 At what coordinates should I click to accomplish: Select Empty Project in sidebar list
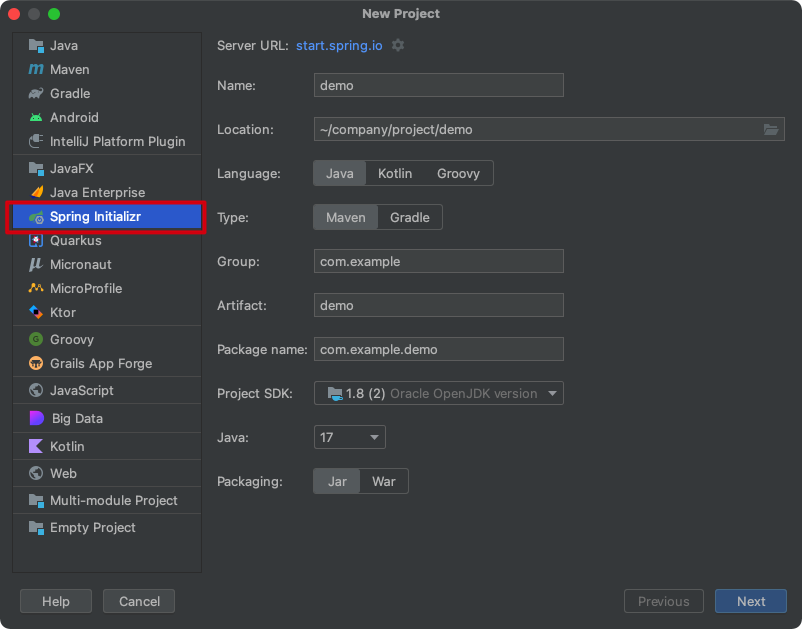coord(107,527)
